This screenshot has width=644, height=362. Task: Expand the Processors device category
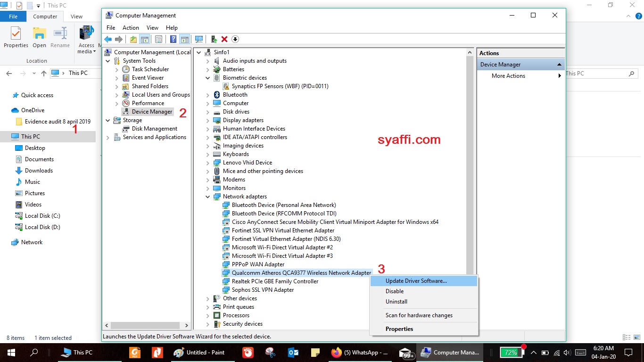pos(207,315)
